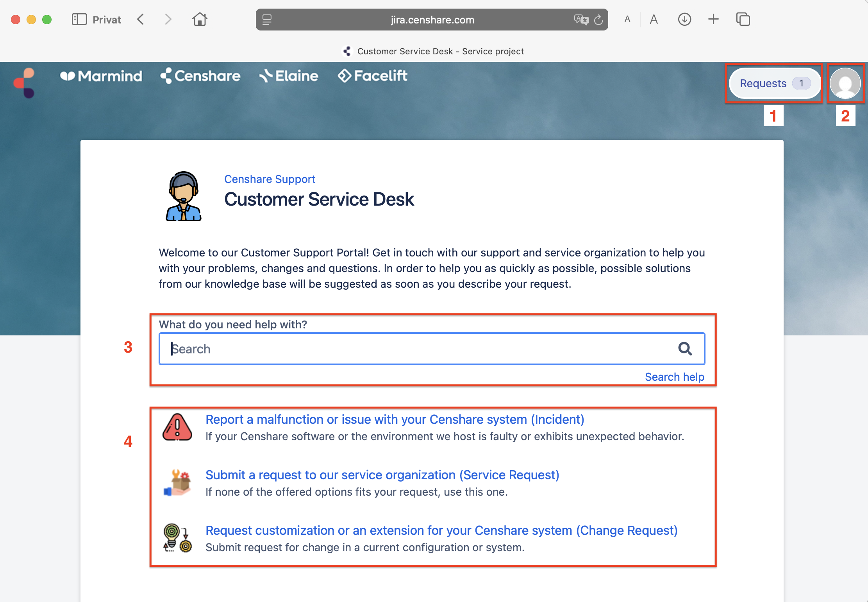Click the magnifier search icon
The width and height of the screenshot is (868, 602).
coord(684,348)
